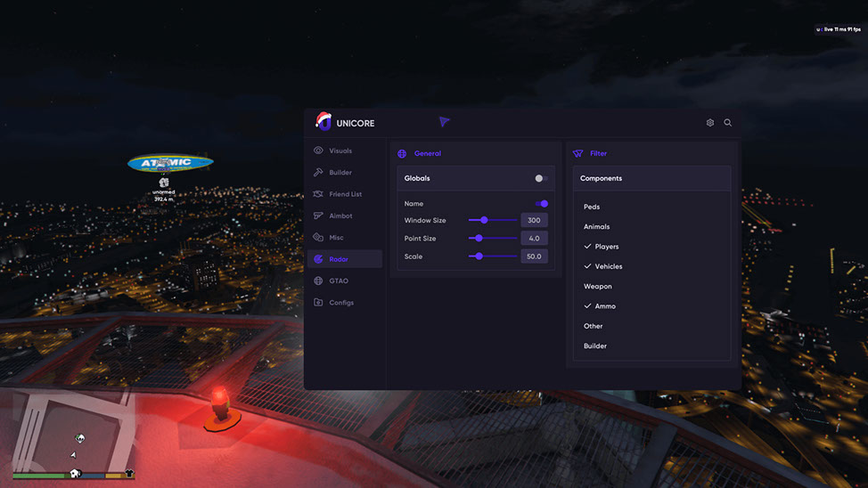Open the Builder hammer icon
Viewport: 868px width, 488px height.
coord(318,172)
